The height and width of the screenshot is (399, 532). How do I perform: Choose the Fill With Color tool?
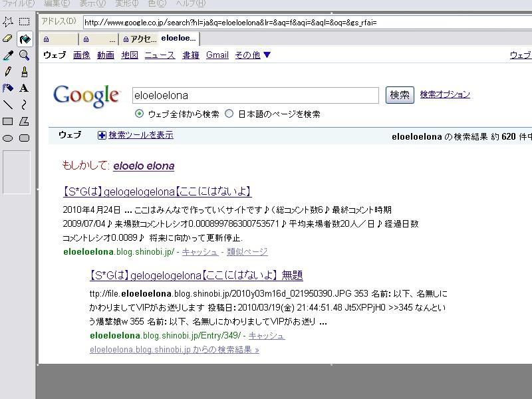tap(25, 39)
